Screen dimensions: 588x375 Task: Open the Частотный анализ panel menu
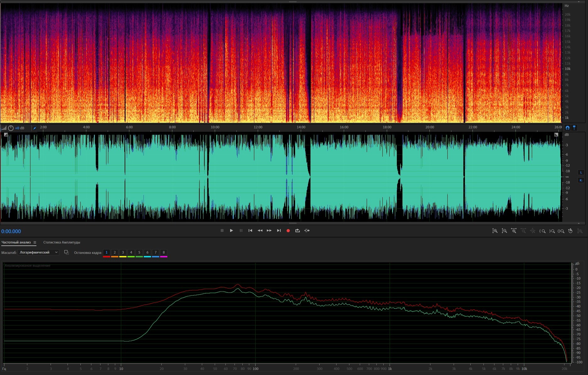pos(35,242)
